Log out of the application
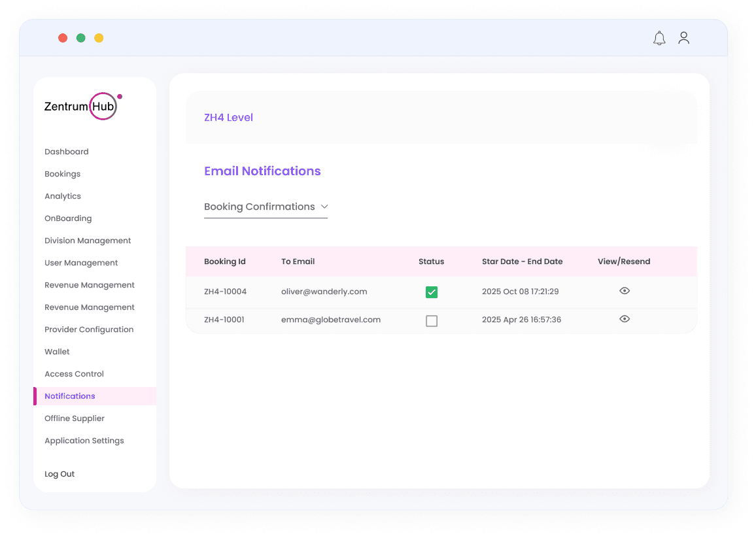This screenshot has width=756, height=538. pyautogui.click(x=59, y=473)
